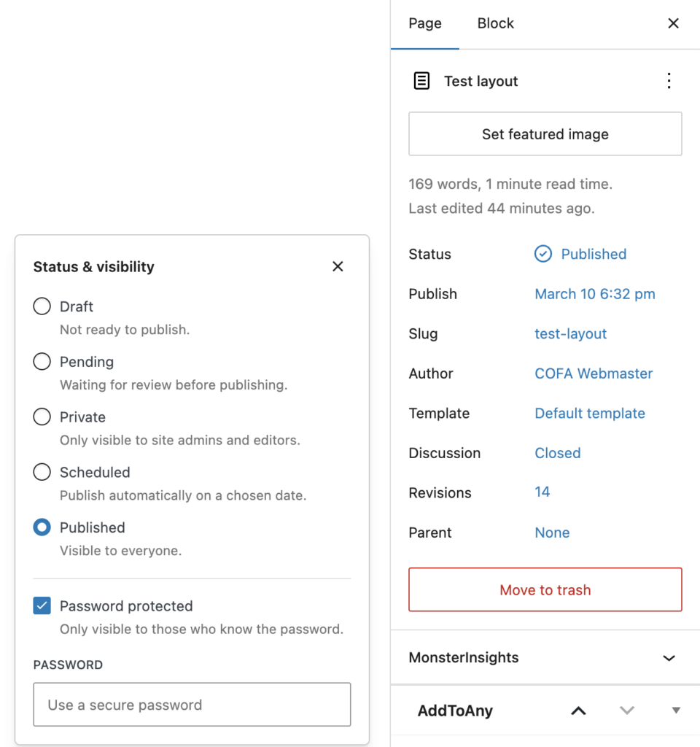The image size is (700, 747).
Task: Collapse the MonsterInsights panel
Action: tap(669, 657)
